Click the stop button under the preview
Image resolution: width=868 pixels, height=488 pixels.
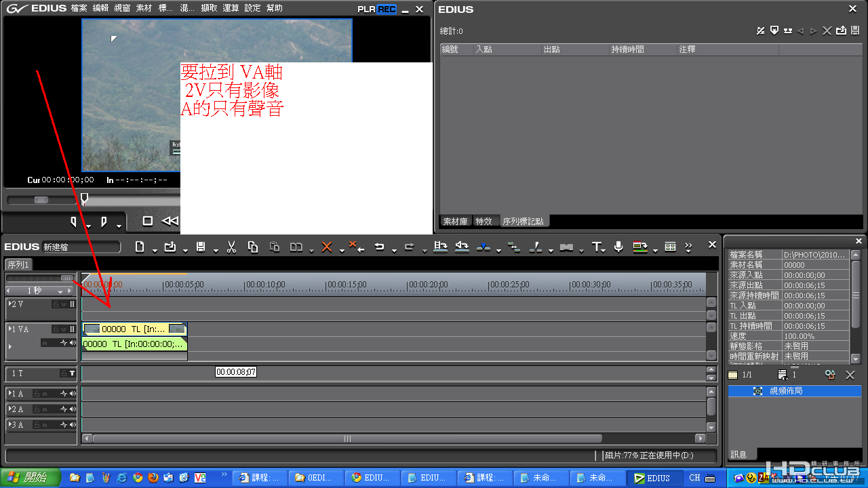coord(148,221)
